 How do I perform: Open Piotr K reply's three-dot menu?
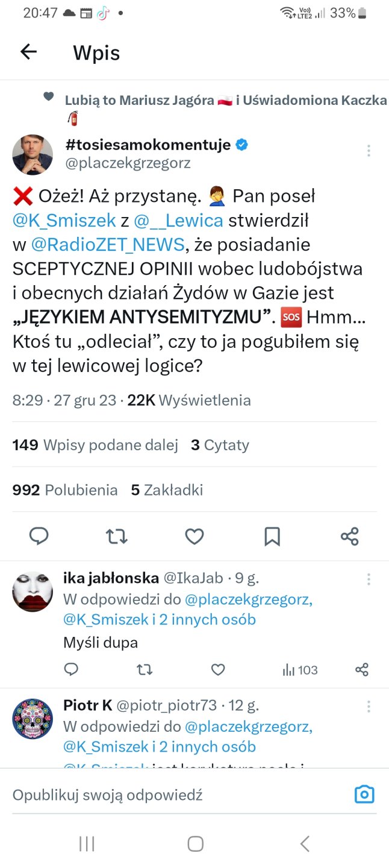click(369, 706)
